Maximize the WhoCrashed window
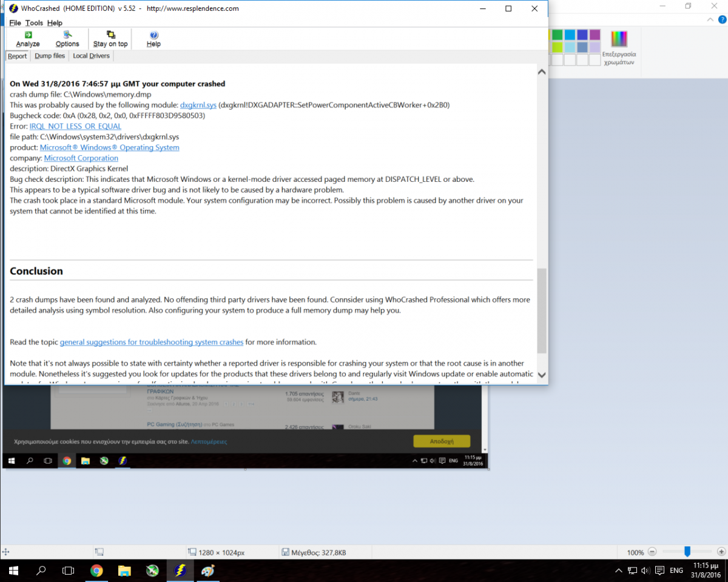 (508, 8)
